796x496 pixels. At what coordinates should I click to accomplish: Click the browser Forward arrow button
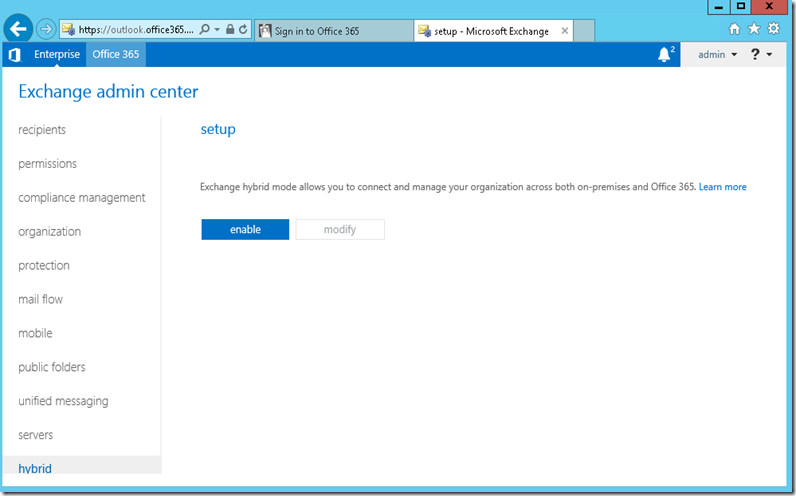[46, 29]
